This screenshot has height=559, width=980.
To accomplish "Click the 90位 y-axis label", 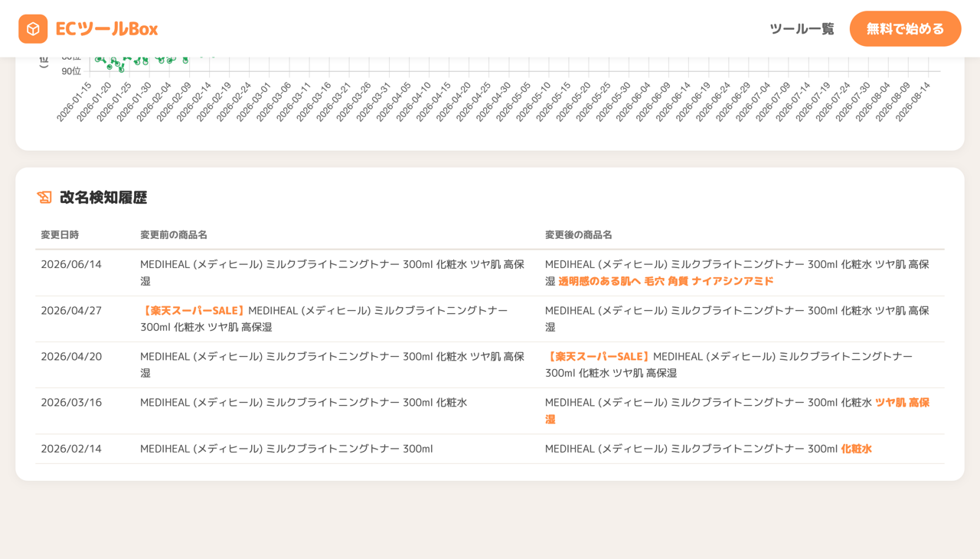I will coord(71,71).
